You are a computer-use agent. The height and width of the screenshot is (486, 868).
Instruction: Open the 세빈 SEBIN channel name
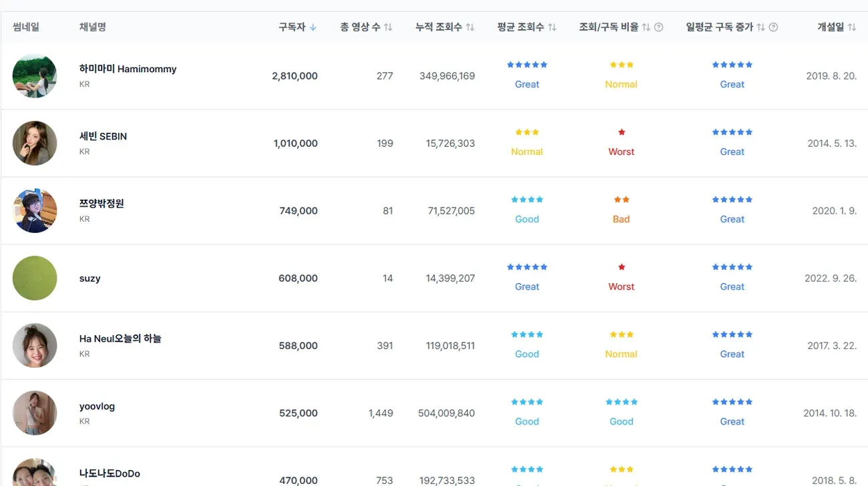(103, 136)
